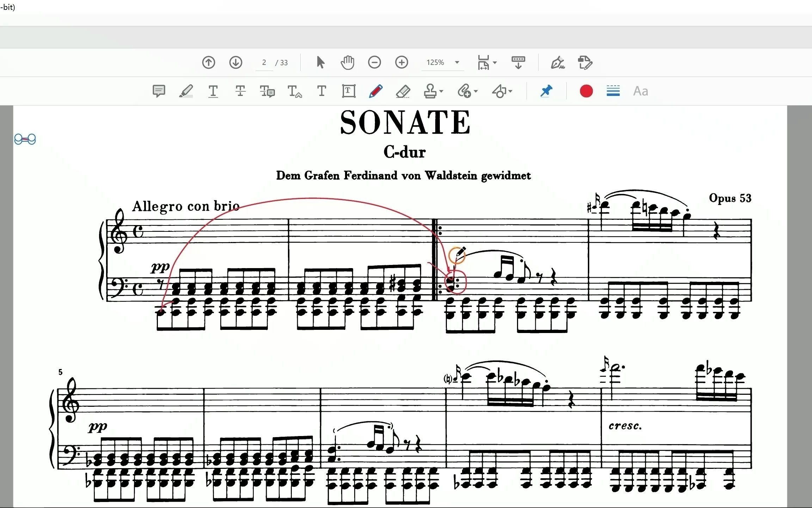This screenshot has height=508, width=812.
Task: Select the Text box tool
Action: point(349,91)
